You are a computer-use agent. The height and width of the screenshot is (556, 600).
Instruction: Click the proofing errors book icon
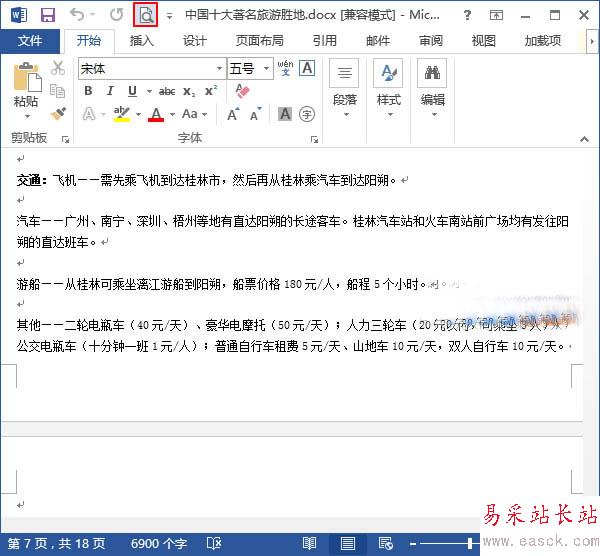tap(214, 543)
